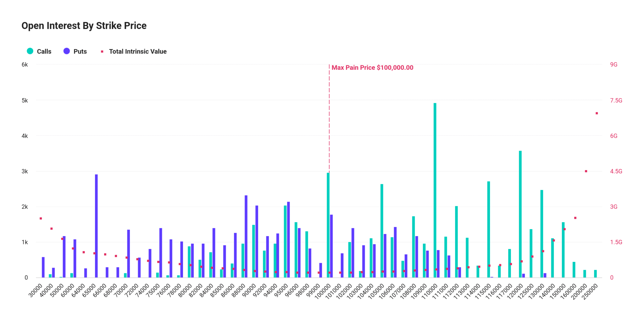
Task: Toggle the Puts legend entry
Action: (x=75, y=51)
